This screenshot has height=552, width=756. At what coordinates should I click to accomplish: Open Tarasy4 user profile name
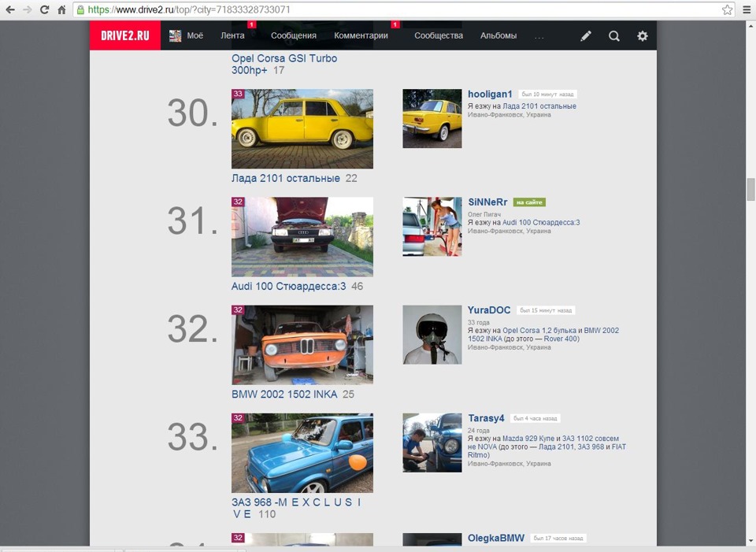[486, 418]
